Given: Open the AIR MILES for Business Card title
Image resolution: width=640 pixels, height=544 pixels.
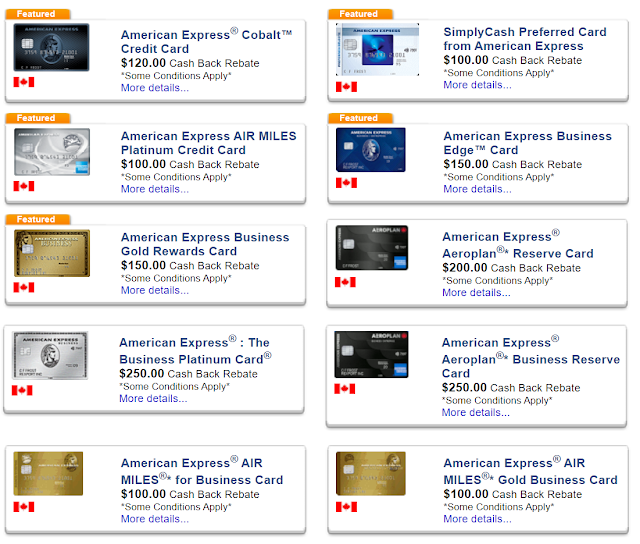Looking at the screenshot, I should click(x=202, y=471).
